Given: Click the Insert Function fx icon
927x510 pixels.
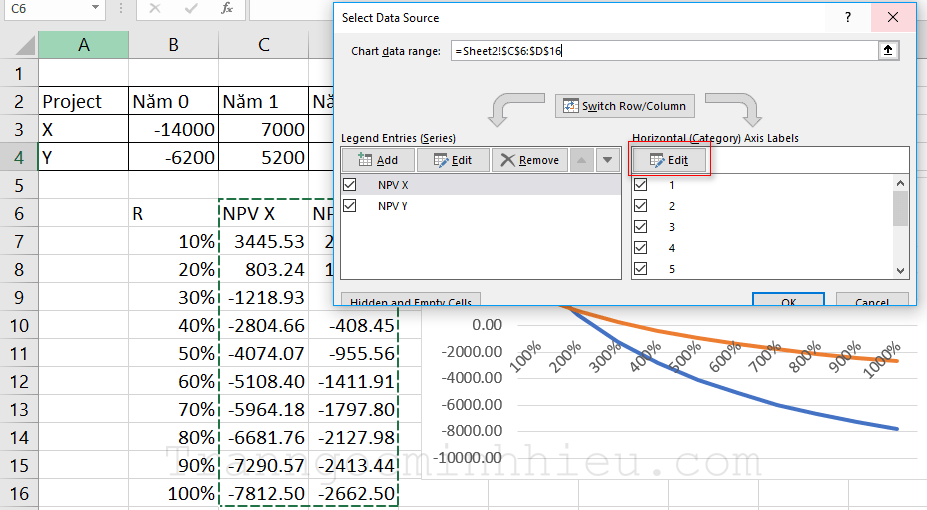Looking at the screenshot, I should pos(227,9).
